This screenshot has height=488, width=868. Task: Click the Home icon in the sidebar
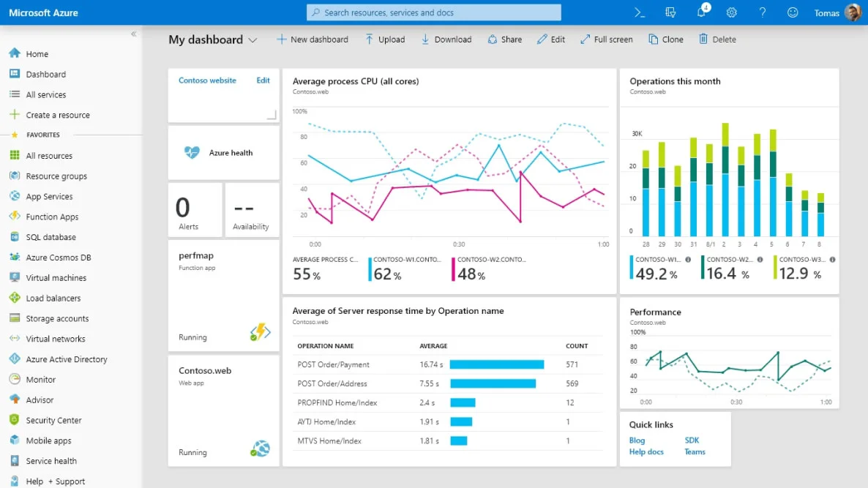[x=15, y=53]
